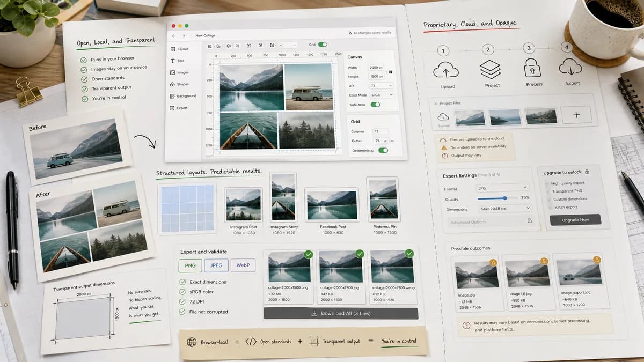Click the Project layers icon step
The width and height of the screenshot is (644, 362).
tap(491, 70)
